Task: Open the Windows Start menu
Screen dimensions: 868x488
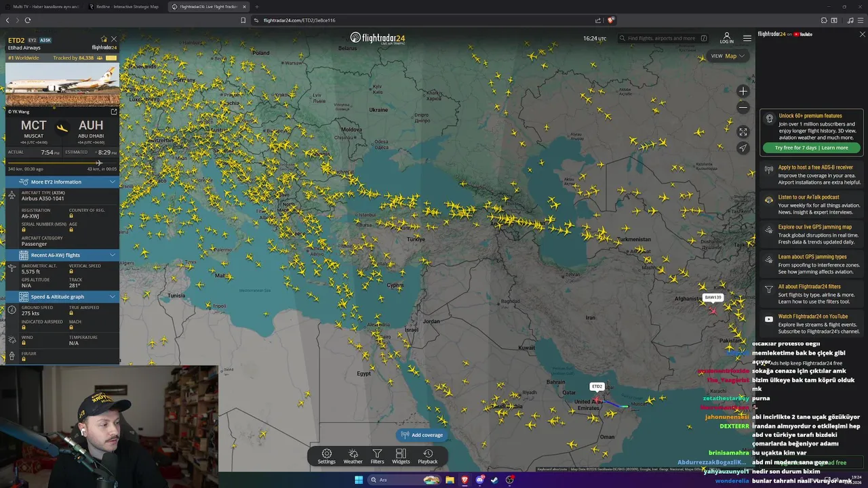Action: 359,480
